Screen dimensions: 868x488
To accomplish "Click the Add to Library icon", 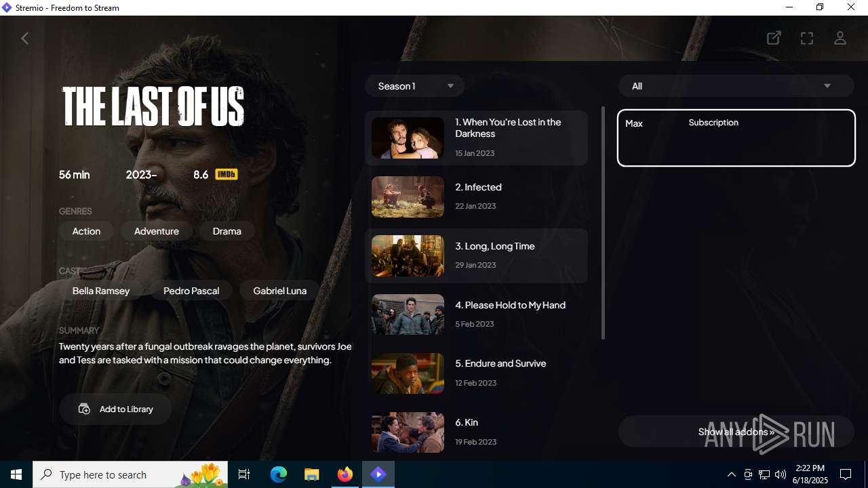I will coord(84,409).
